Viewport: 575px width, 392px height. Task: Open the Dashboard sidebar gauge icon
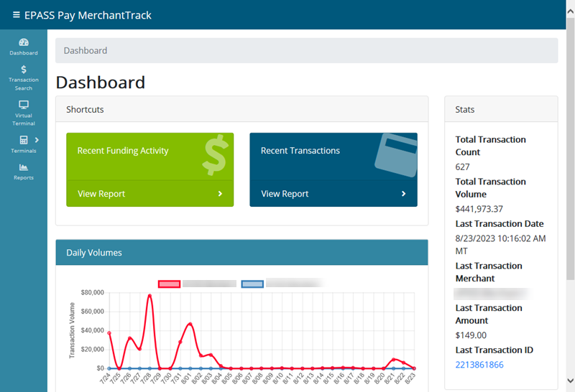click(24, 42)
